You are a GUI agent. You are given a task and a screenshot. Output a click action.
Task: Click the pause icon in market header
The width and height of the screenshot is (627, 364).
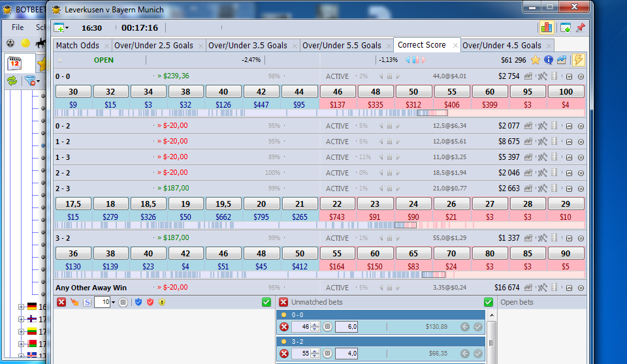[x=416, y=60]
